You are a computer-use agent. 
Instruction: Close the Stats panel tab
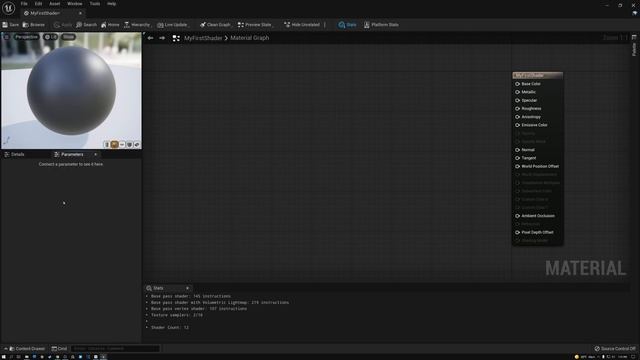[x=187, y=288]
